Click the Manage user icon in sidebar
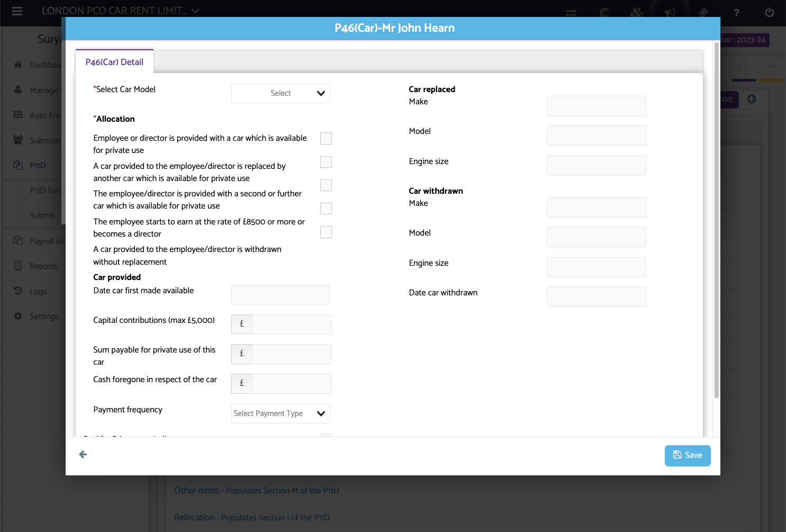786x532 pixels. [x=18, y=89]
